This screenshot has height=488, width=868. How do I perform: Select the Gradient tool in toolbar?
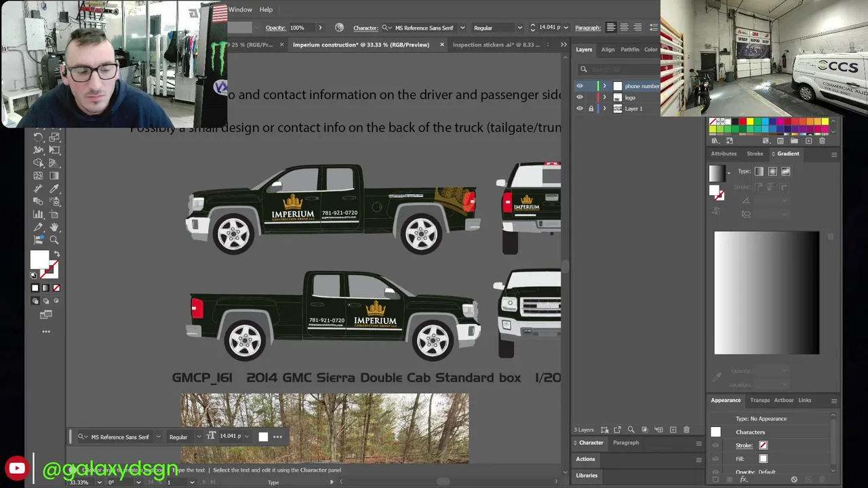coord(54,176)
